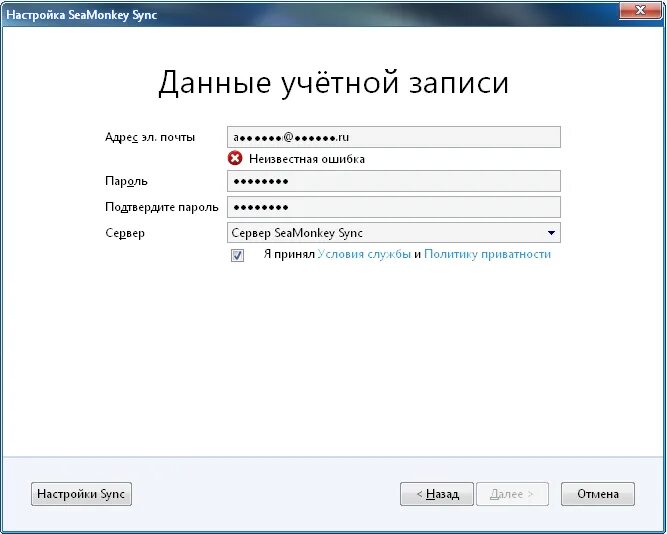667x534 pixels.
Task: Click the Настройка SeaMonkey Sync title bar text
Action: [x=81, y=15]
